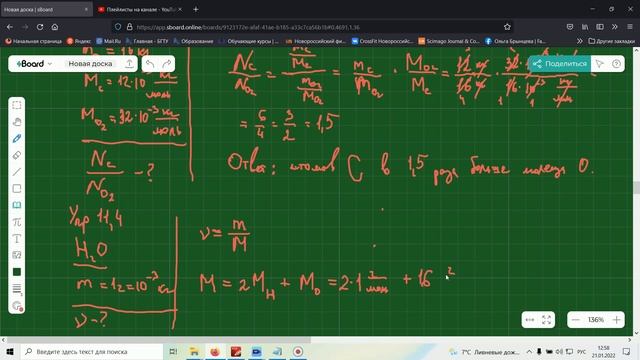This screenshot has height=360, width=640.
Task: Open the Scimago Journal bookmark
Action: (449, 41)
